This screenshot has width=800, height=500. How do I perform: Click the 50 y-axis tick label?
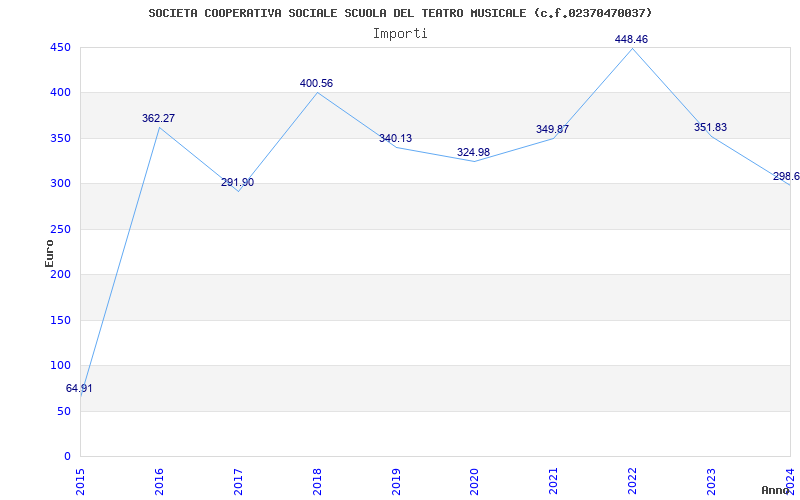click(x=64, y=411)
